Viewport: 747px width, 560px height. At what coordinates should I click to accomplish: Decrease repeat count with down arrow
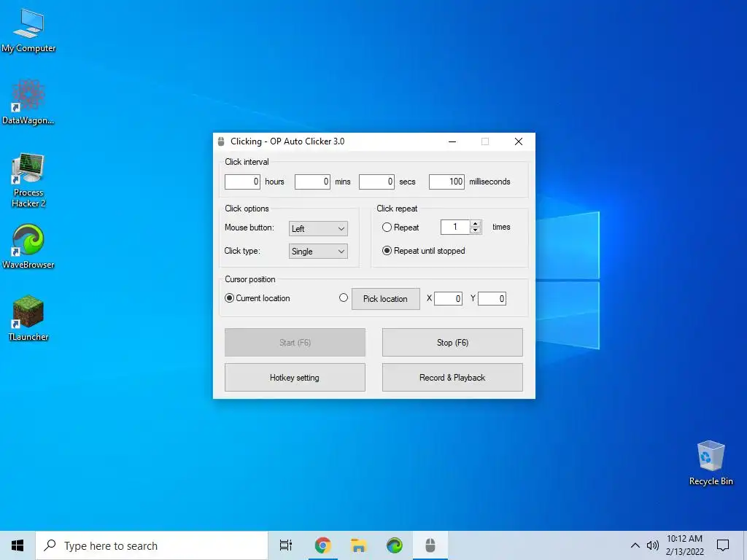pyautogui.click(x=475, y=230)
